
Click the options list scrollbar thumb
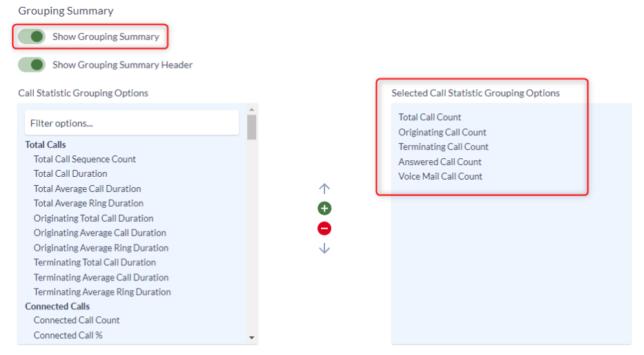[252, 127]
